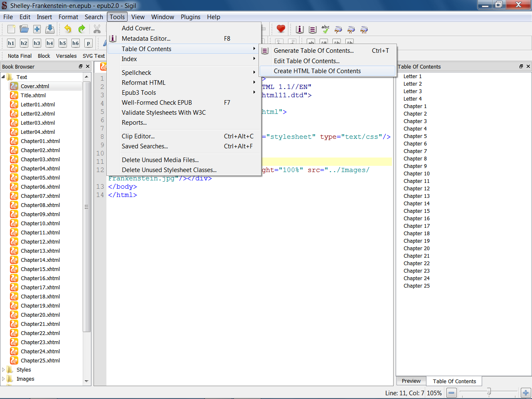Screen dimensions: 532x399
Task: Apply paragraph style with the p icon
Action: 88,43
